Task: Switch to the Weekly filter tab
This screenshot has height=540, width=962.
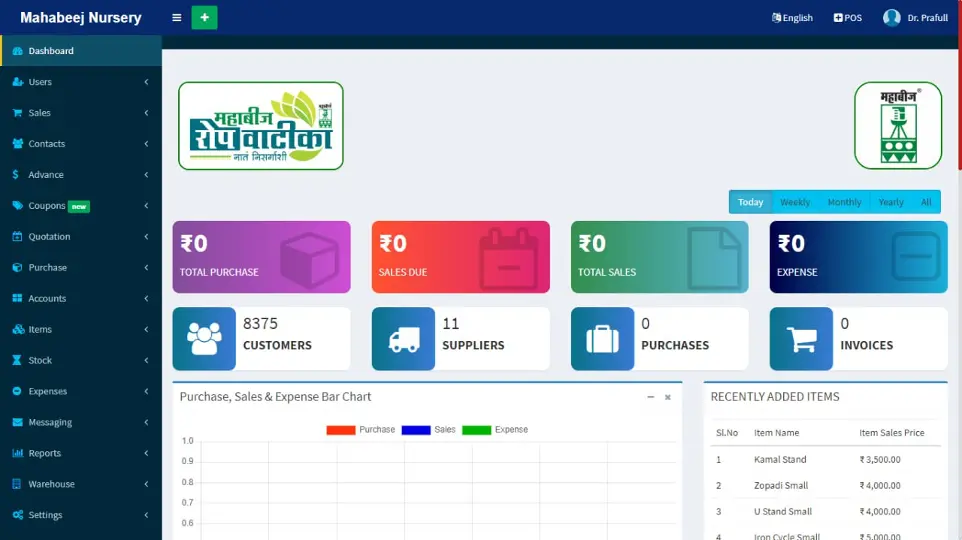Action: click(795, 202)
